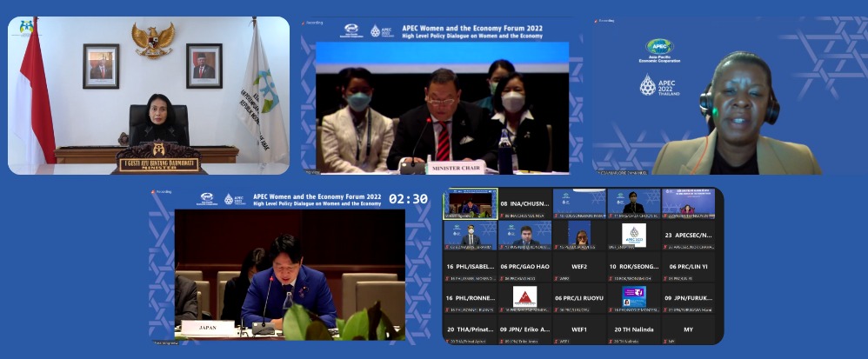
Task: Select the video of woman wearing headset
Action: (x=730, y=96)
